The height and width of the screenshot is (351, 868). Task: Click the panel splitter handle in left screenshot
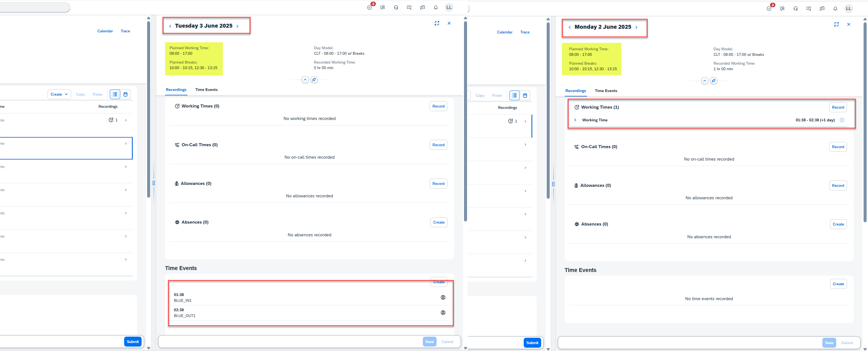click(x=154, y=183)
